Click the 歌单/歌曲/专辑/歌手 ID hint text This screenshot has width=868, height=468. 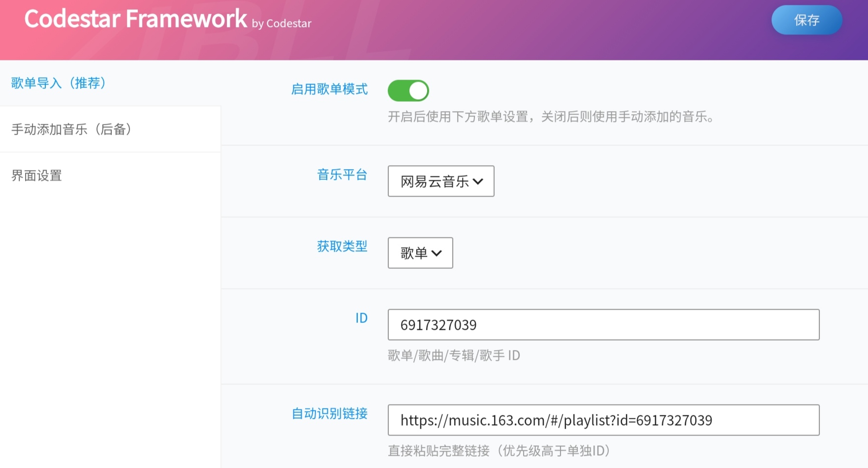pos(454,355)
